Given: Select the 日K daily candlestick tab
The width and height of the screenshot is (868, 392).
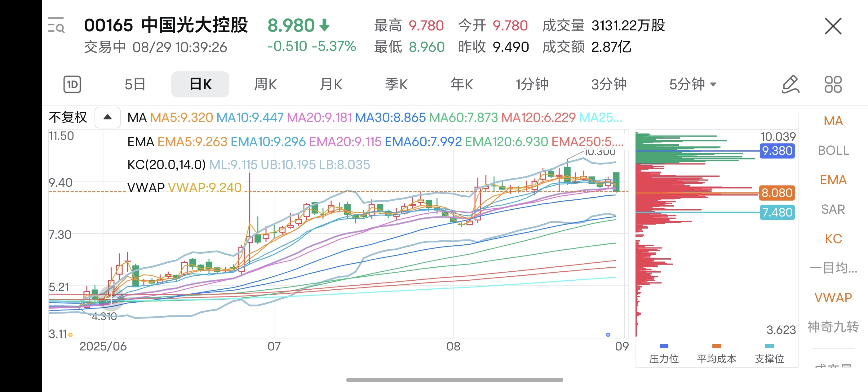Looking at the screenshot, I should 200,84.
